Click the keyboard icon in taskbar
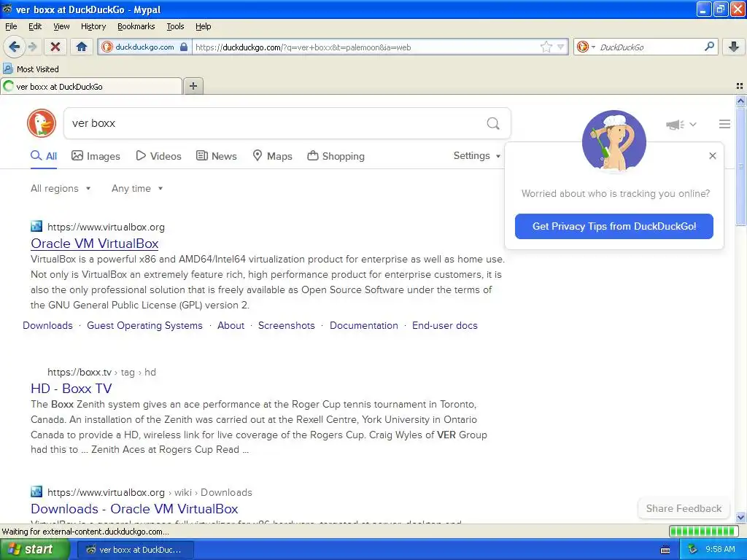747x560 pixels. coord(665,550)
